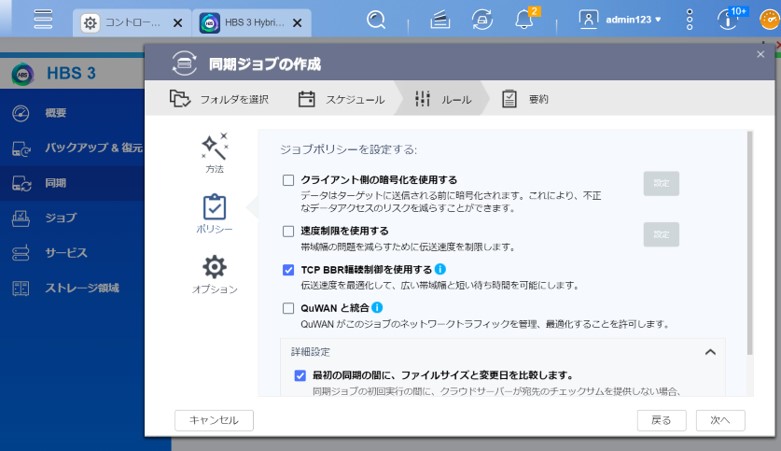Click the キャンセル button
The height and width of the screenshot is (451, 781).
tap(214, 420)
